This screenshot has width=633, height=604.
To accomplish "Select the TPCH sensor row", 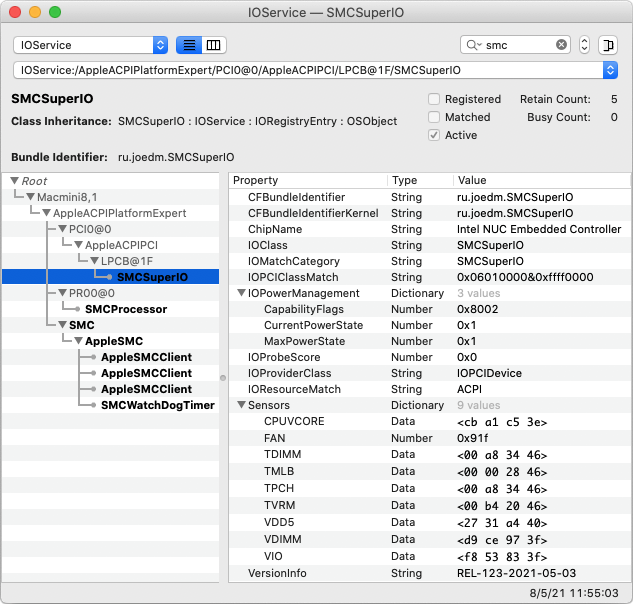I will (430, 489).
